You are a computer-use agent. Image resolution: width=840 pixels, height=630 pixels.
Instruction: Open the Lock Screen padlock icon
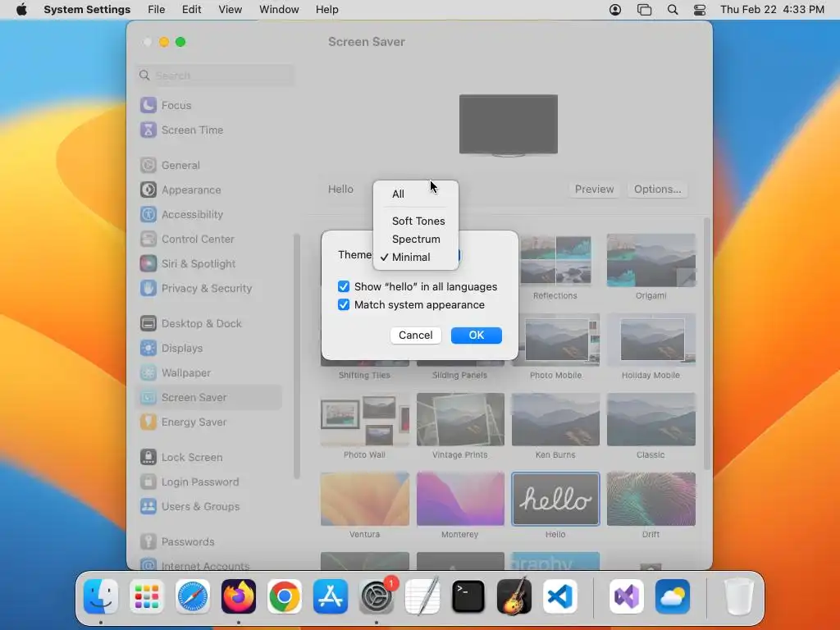click(148, 458)
